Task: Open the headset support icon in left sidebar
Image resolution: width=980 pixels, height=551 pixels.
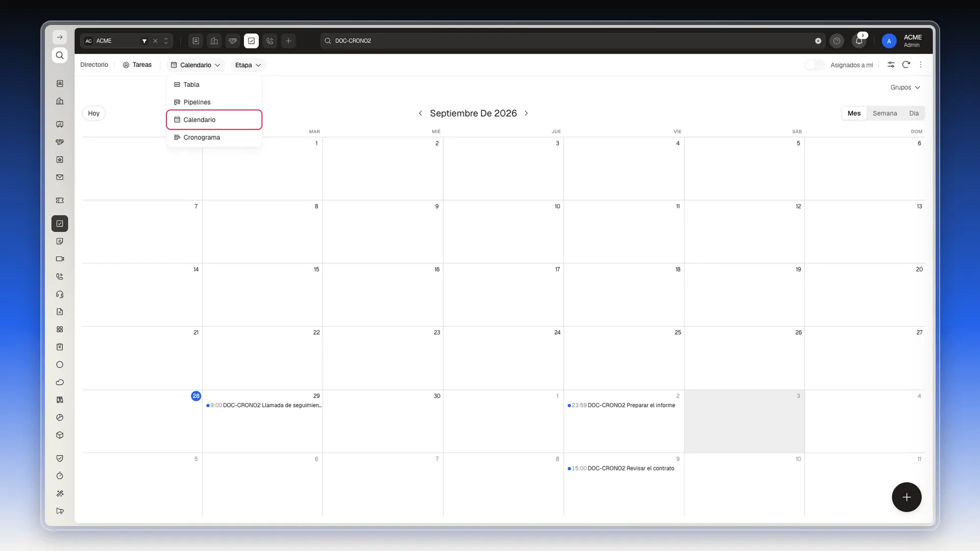Action: pyautogui.click(x=60, y=294)
